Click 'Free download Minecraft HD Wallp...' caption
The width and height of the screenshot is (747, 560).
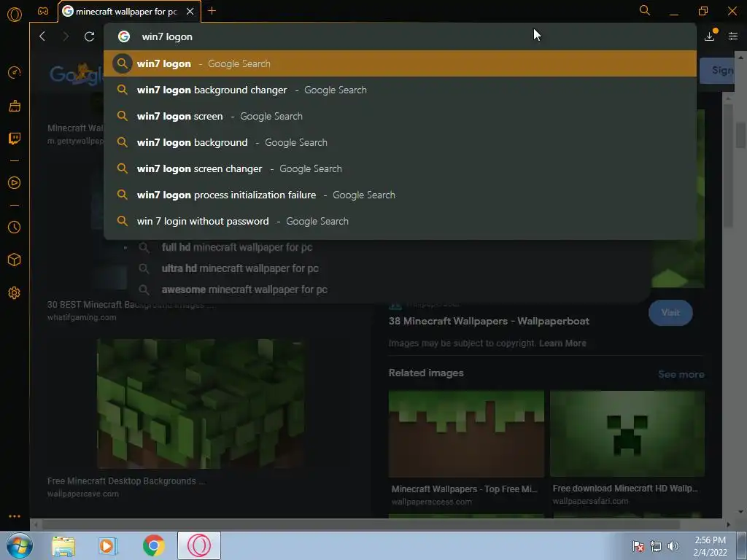(x=625, y=489)
